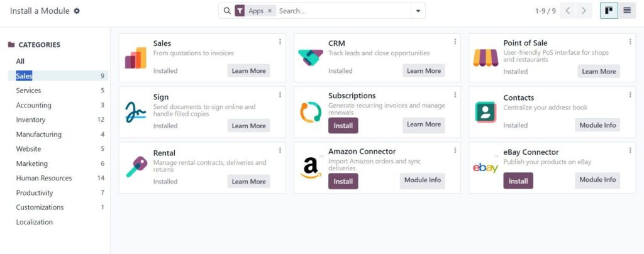Expand the search options dropdown arrow
The image size is (644, 254).
(x=418, y=11)
